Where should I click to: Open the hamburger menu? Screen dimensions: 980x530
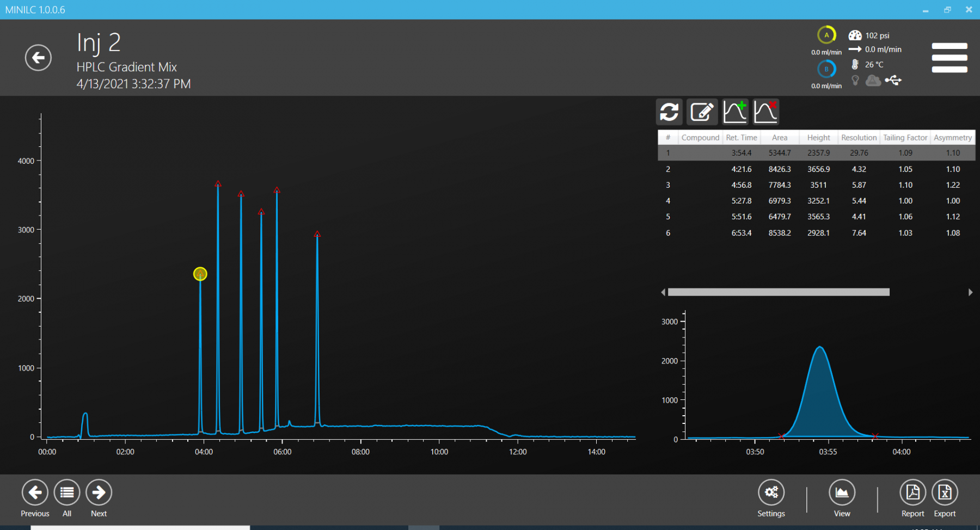point(949,58)
